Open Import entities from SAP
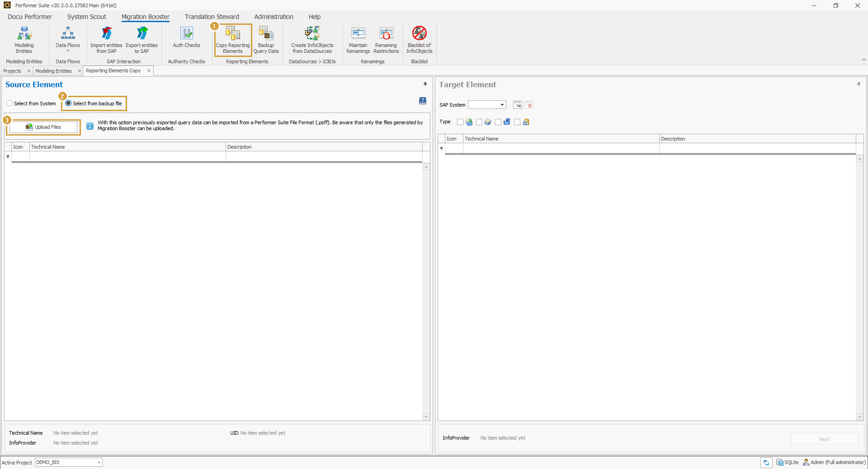The image size is (868, 469). coord(106,41)
